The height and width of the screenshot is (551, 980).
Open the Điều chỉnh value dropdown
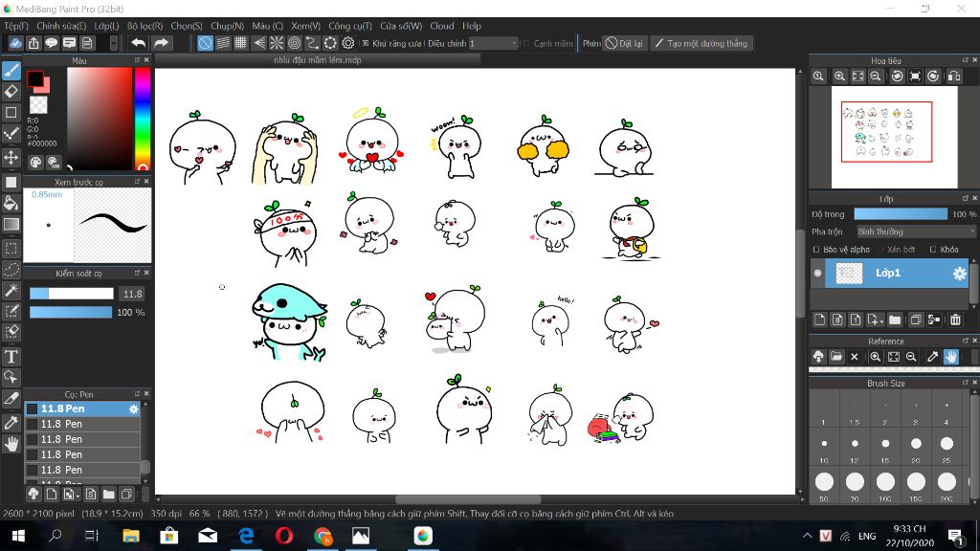pos(493,43)
